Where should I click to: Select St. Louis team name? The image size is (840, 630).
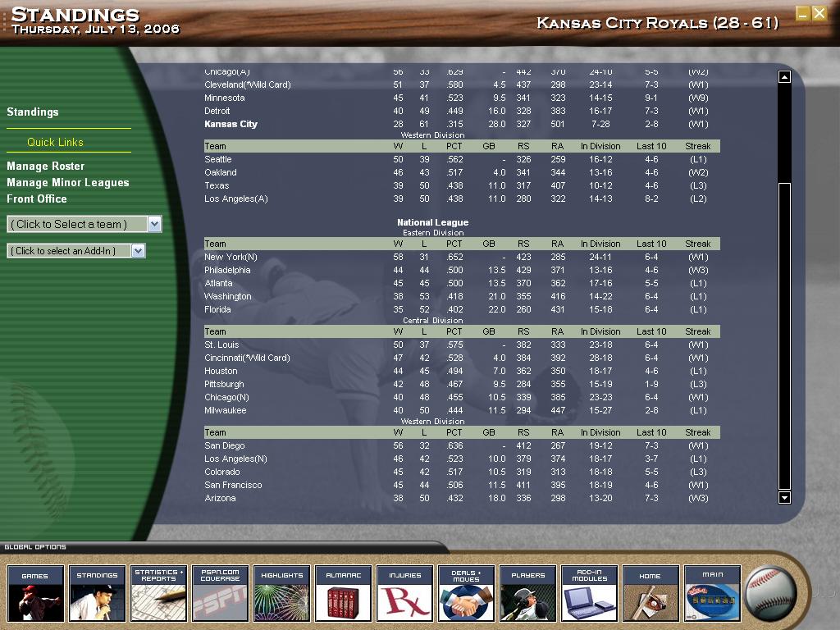point(221,345)
